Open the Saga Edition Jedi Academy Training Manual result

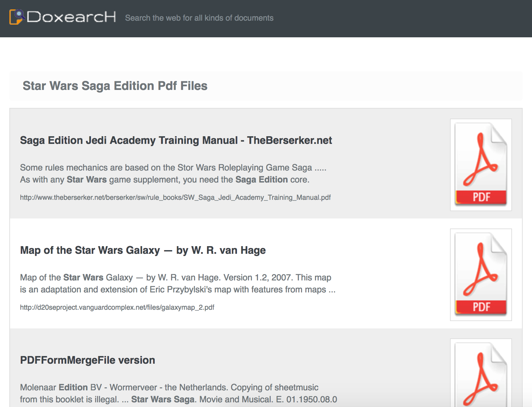176,140
